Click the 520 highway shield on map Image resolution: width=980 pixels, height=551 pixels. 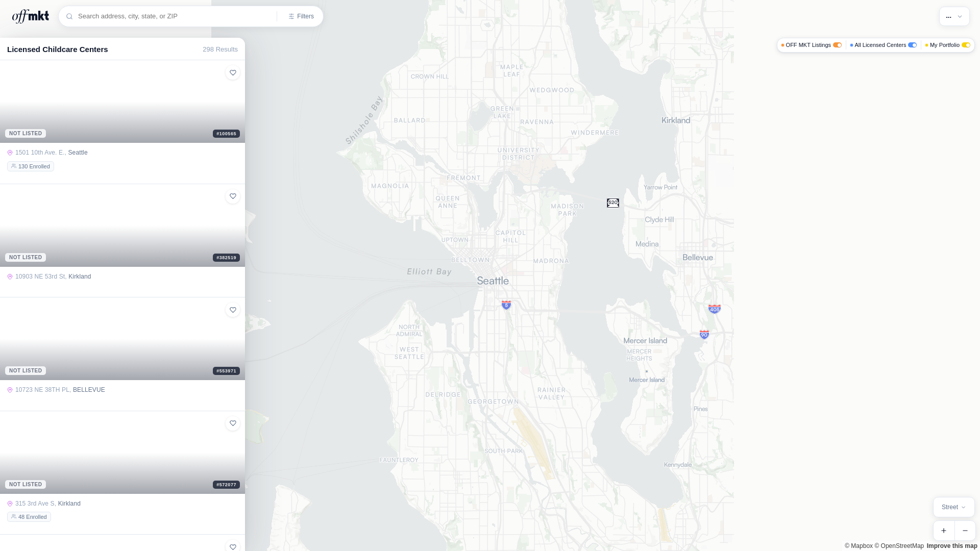pos(613,203)
